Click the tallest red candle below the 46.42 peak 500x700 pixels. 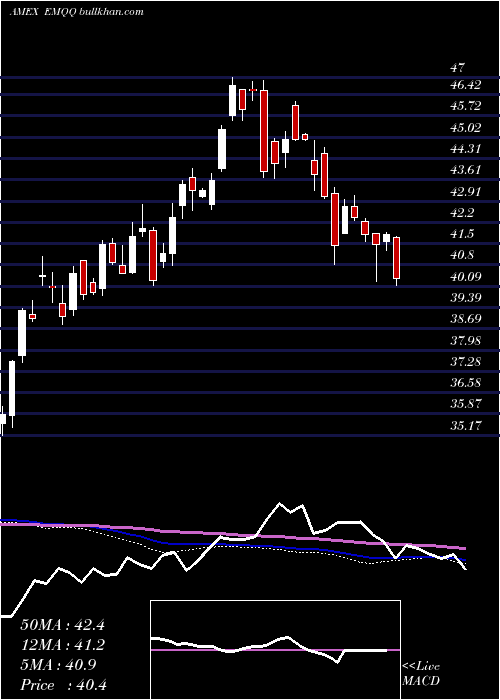click(x=264, y=130)
